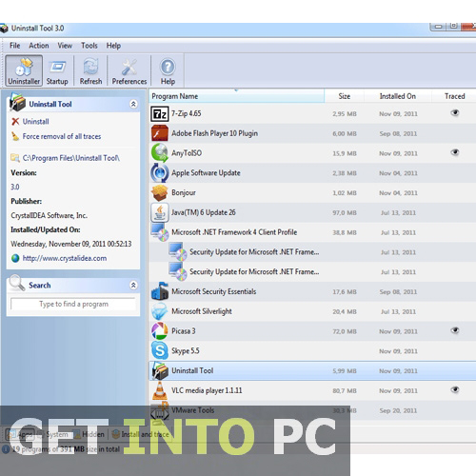Image resolution: width=476 pixels, height=476 pixels.
Task: Collapse the Uninstall Tool details panel
Action: (x=133, y=104)
